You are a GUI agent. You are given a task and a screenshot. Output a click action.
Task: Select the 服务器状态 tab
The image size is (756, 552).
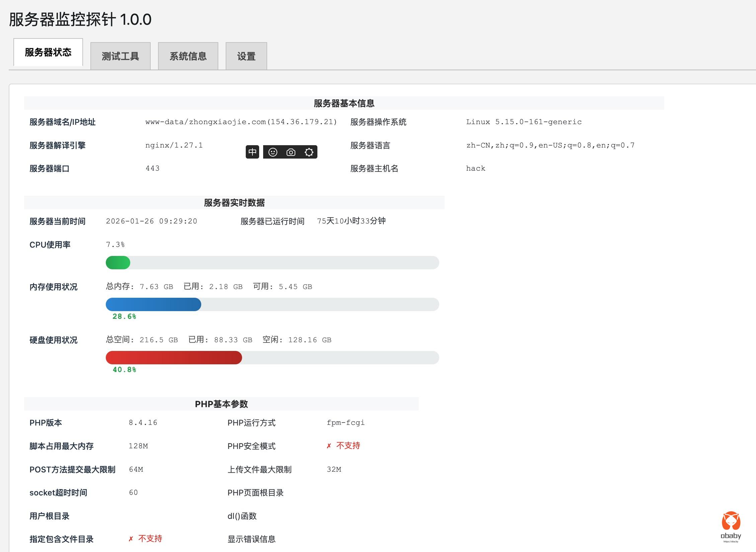tap(48, 53)
